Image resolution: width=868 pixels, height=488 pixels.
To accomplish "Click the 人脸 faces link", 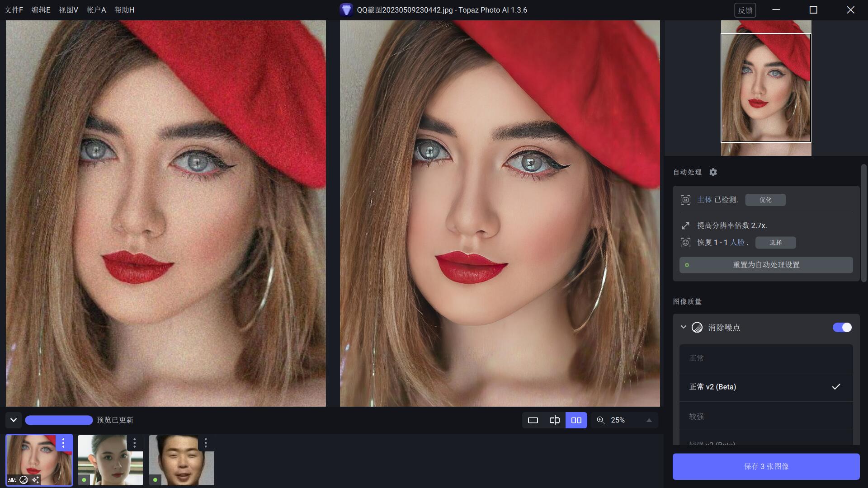I will coord(737,243).
